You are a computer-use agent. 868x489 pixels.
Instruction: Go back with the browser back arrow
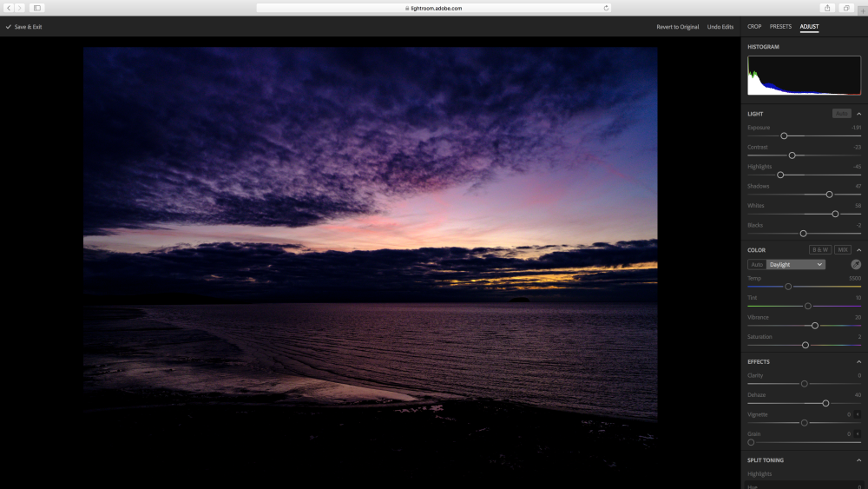coord(9,8)
